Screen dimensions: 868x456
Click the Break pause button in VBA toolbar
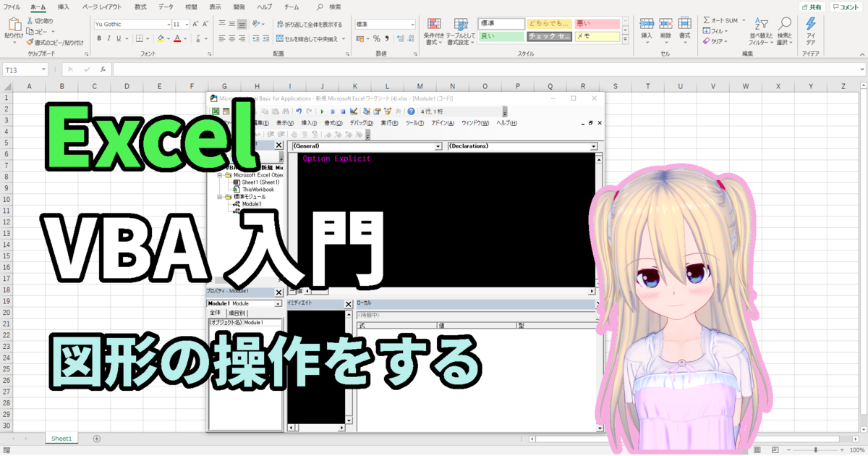coord(332,111)
